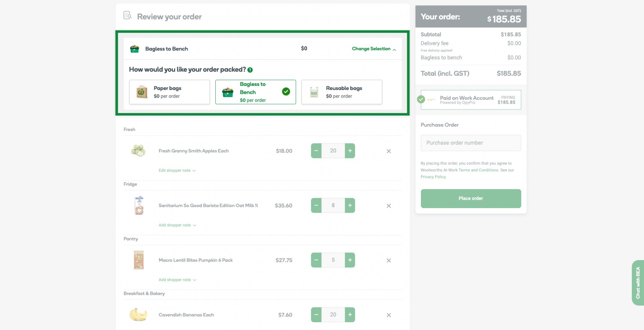Viewport: 644px width, 330px height.
Task: Select the Reusable bags packing option
Action: [x=342, y=92]
